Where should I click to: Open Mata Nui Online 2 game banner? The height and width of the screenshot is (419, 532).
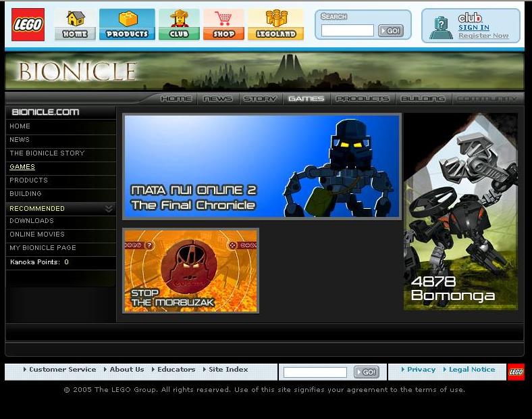click(x=261, y=166)
